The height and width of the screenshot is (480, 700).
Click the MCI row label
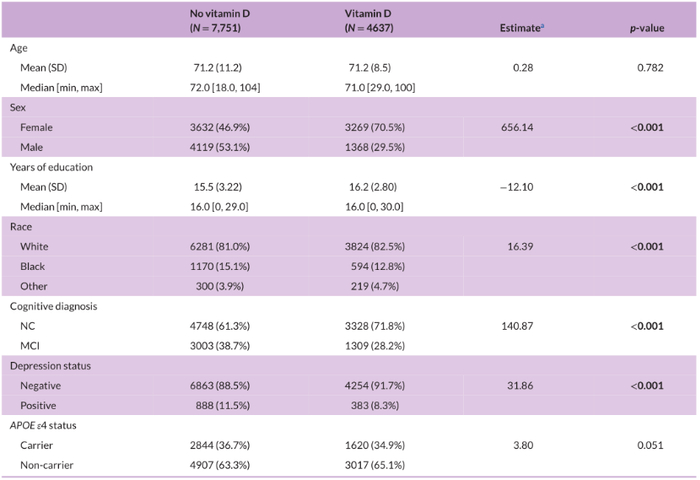pos(30,345)
